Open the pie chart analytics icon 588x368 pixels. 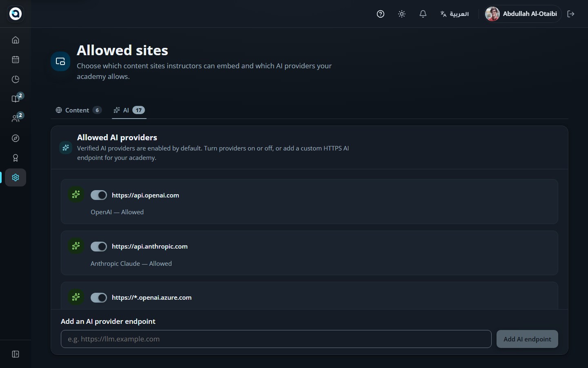tap(16, 79)
